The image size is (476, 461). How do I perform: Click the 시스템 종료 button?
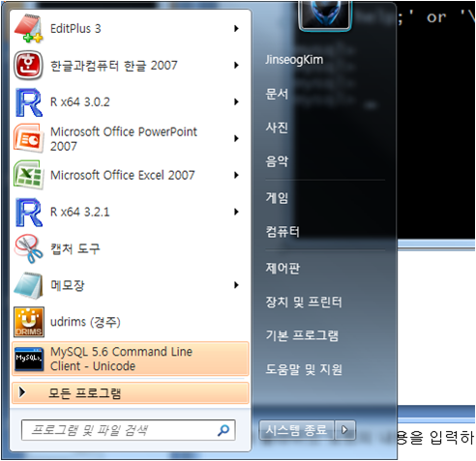(296, 430)
